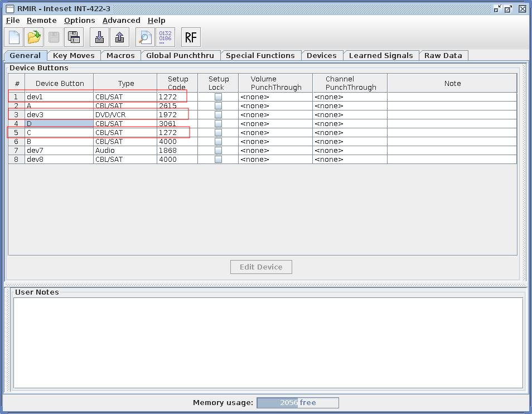Toggle Setup Lock for dev7 row
The height and width of the screenshot is (414, 532).
(218, 150)
